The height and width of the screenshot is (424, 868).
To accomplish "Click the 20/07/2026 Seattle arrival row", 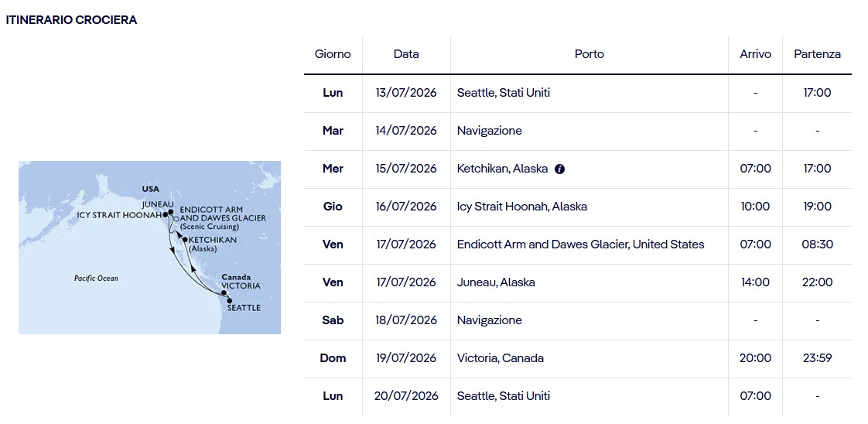I will [577, 396].
